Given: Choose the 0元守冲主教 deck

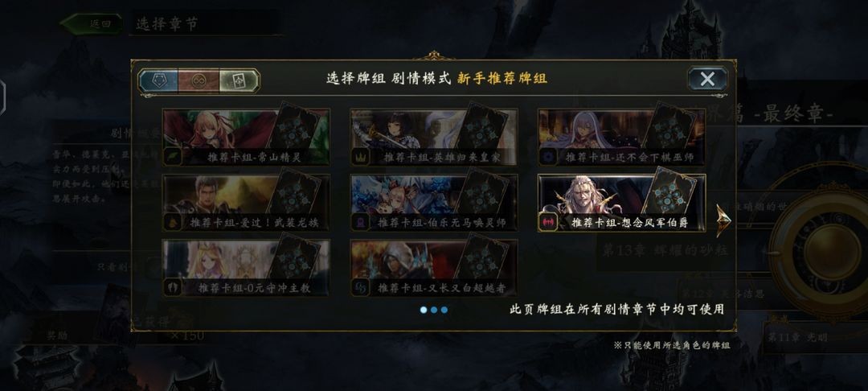Looking at the screenshot, I should point(246,267).
